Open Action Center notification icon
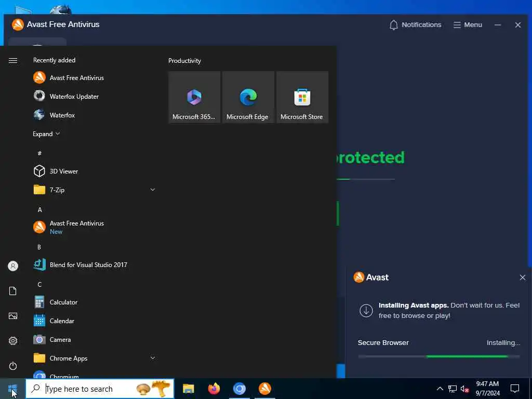532x399 pixels. (515, 389)
